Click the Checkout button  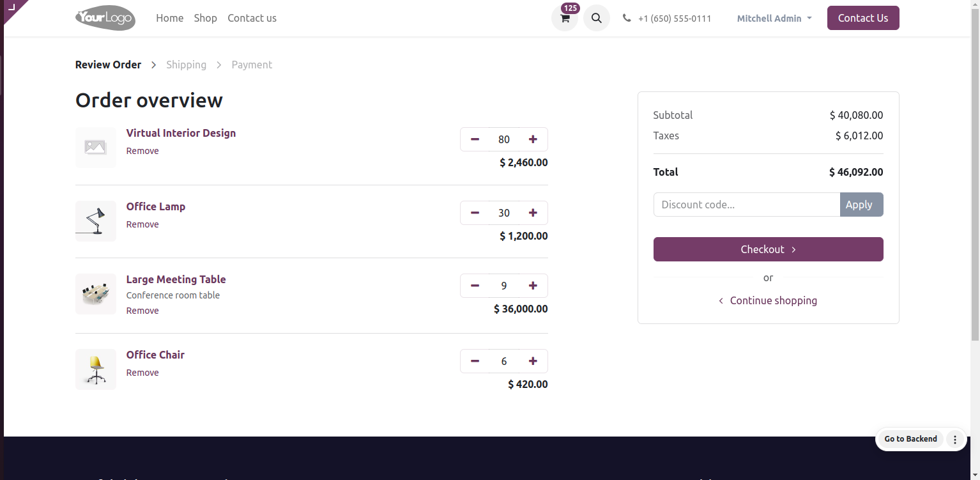(768, 249)
